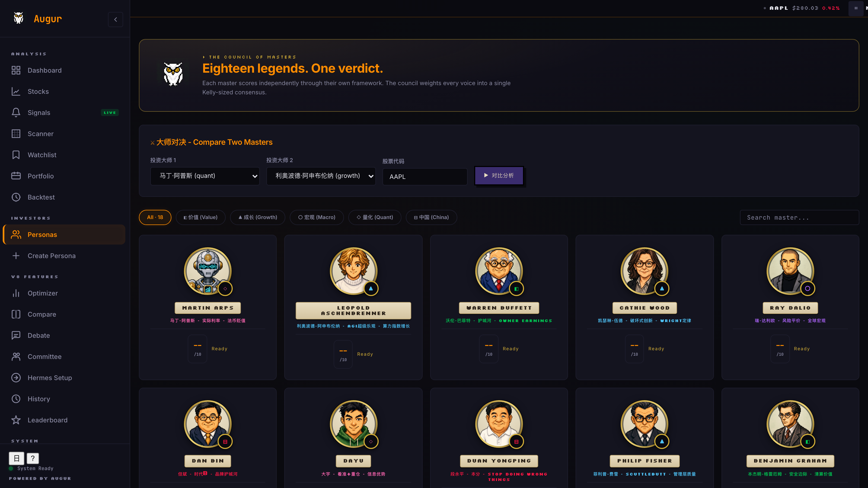Open the Cathie Wood name plate

(644, 308)
